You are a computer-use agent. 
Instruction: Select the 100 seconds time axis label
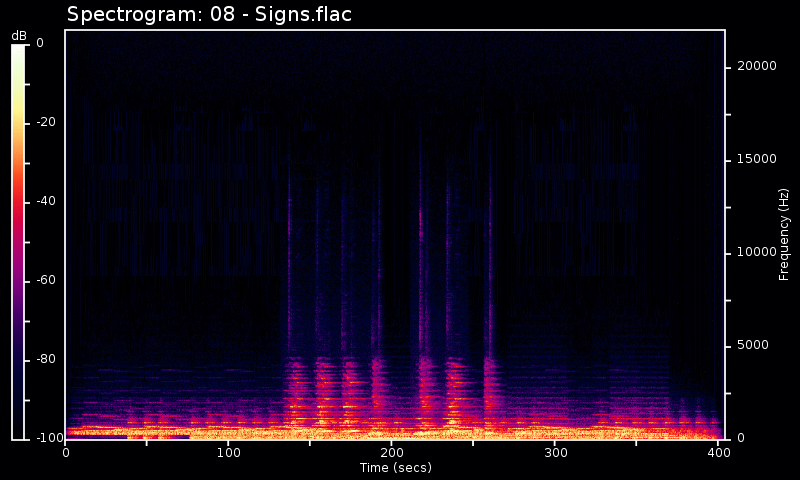pyautogui.click(x=229, y=453)
